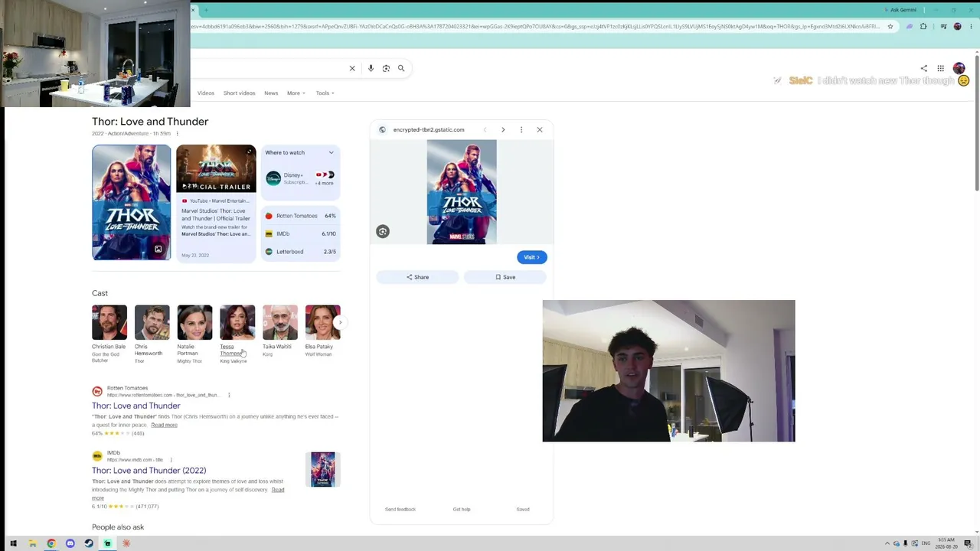Click Get help in the preview panel
The height and width of the screenshot is (551, 980).
point(462,510)
